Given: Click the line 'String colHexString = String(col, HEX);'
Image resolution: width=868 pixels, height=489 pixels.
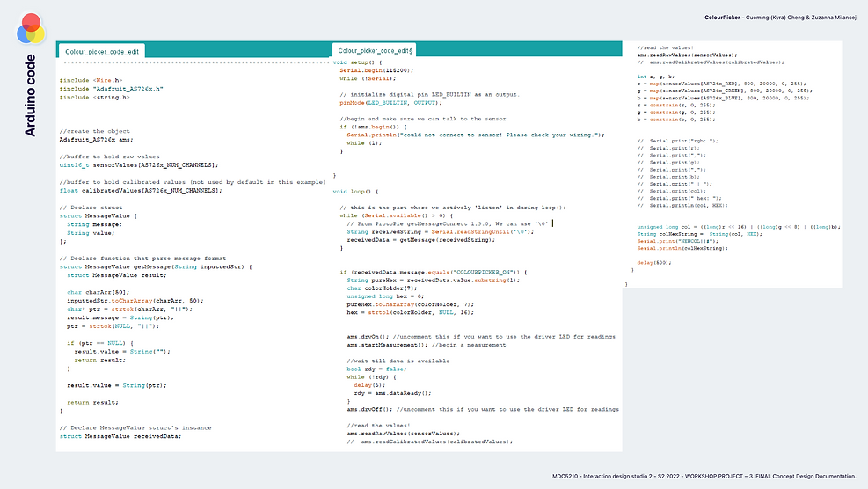Looking at the screenshot, I should 700,234.
